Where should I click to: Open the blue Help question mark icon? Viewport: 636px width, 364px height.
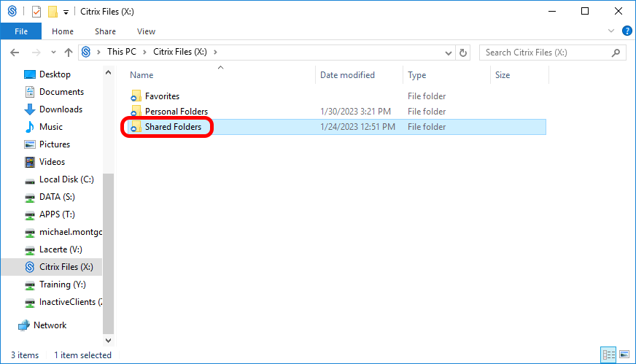pyautogui.click(x=627, y=31)
